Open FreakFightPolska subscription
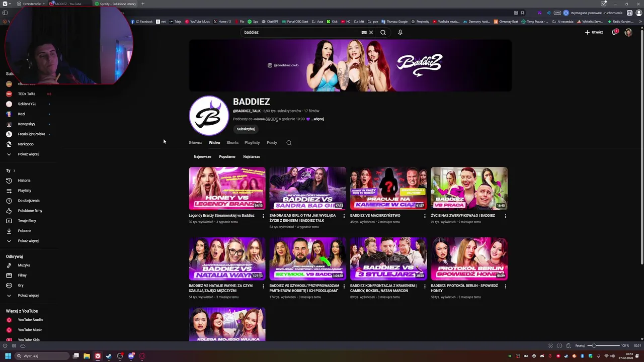The width and height of the screenshot is (644, 362). point(31,134)
